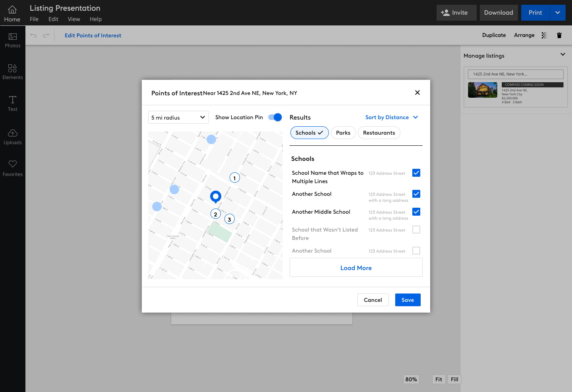The width and height of the screenshot is (572, 392).
Task: Collapse the Manage listings panel
Action: click(x=562, y=54)
